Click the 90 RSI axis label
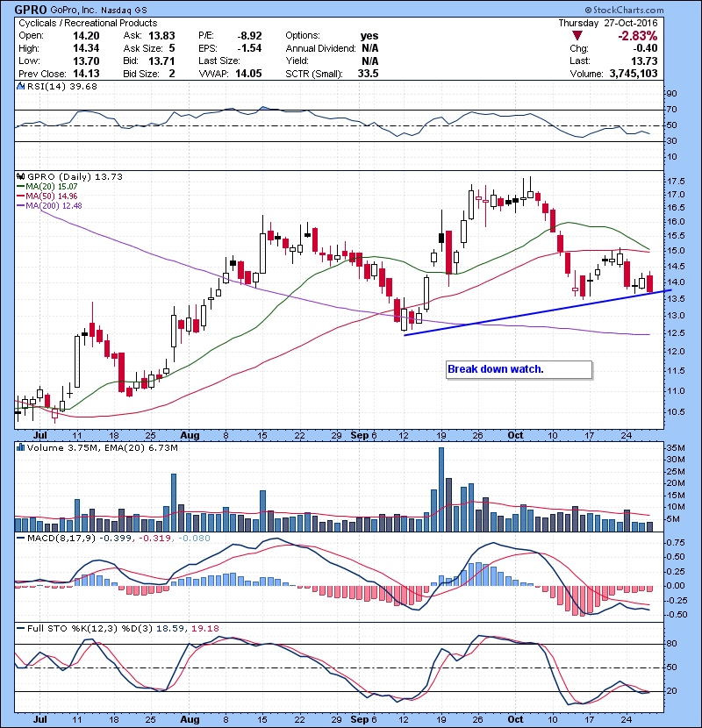This screenshot has height=728, width=702. 672,94
